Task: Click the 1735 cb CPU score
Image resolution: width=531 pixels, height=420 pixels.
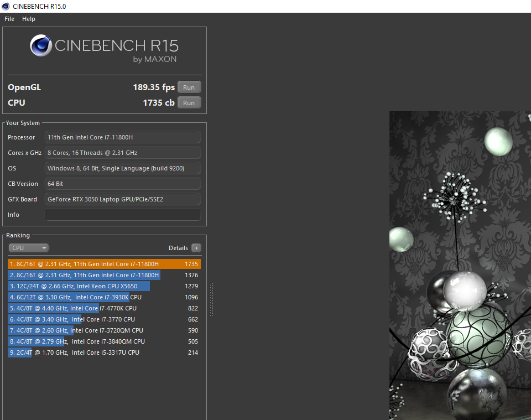Action: [159, 103]
